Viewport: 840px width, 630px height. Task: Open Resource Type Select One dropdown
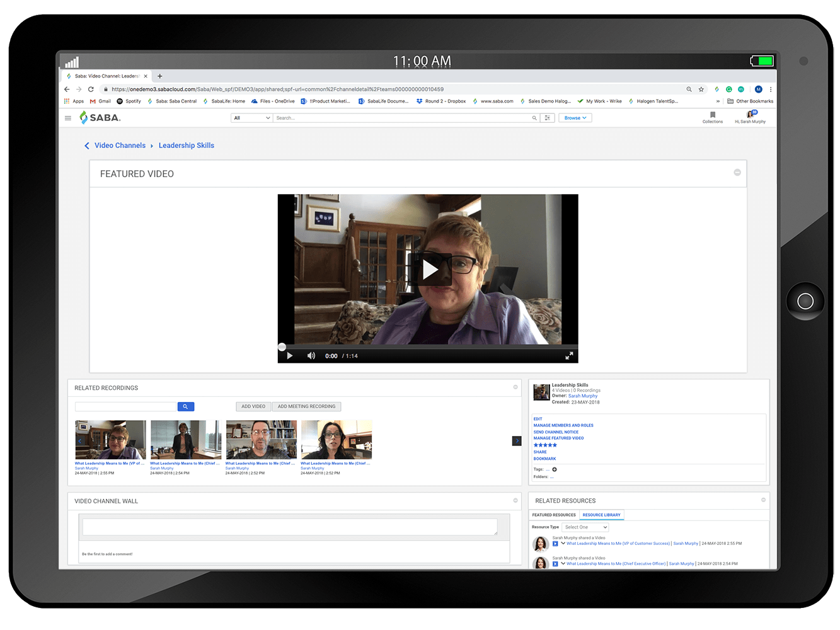tap(585, 527)
